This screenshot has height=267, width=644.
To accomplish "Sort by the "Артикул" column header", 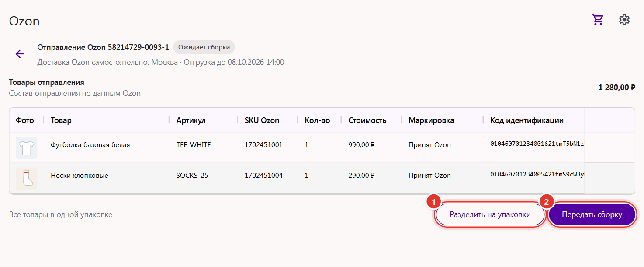I will (191, 120).
